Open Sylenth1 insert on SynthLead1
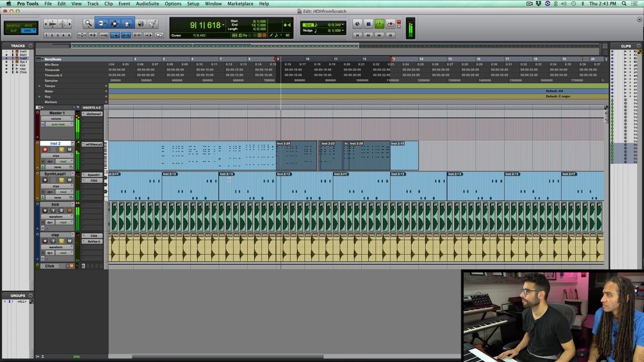Image resolution: width=644 pixels, height=362 pixels. 93,174
